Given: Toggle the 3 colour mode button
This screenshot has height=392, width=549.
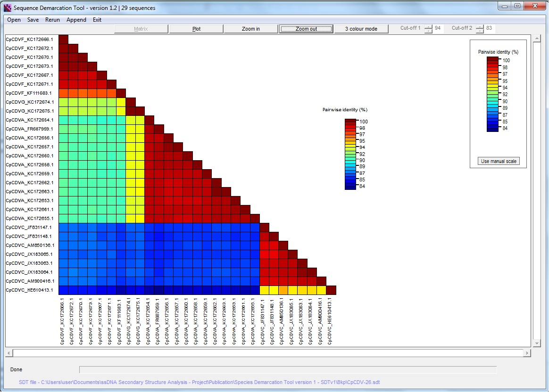Looking at the screenshot, I should (361, 29).
